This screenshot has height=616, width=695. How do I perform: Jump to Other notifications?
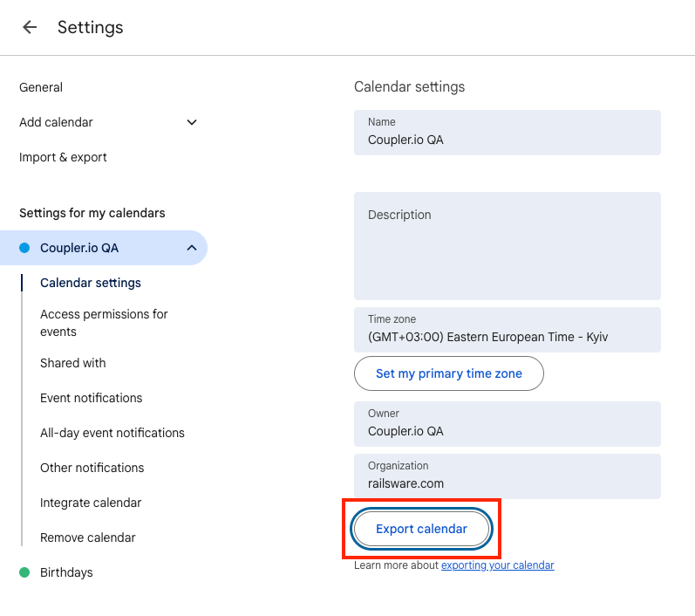[92, 468]
